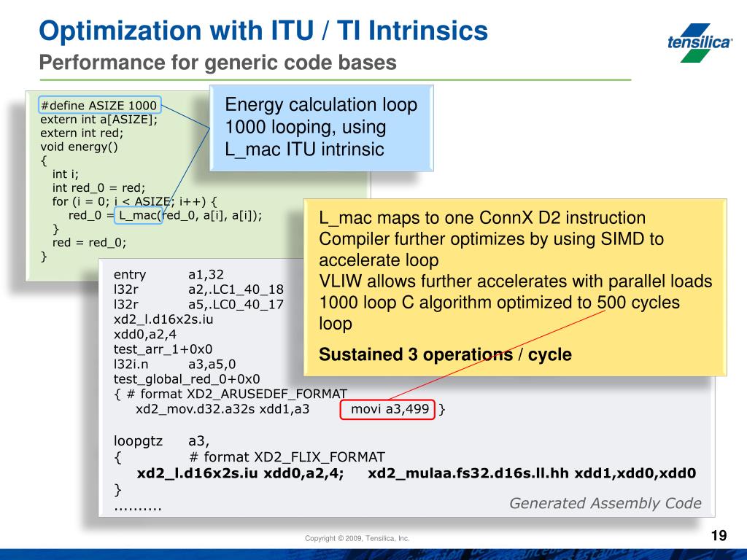Image resolution: width=747 pixels, height=560 pixels.
Task: Click the slide number 19
Action: pos(719,536)
